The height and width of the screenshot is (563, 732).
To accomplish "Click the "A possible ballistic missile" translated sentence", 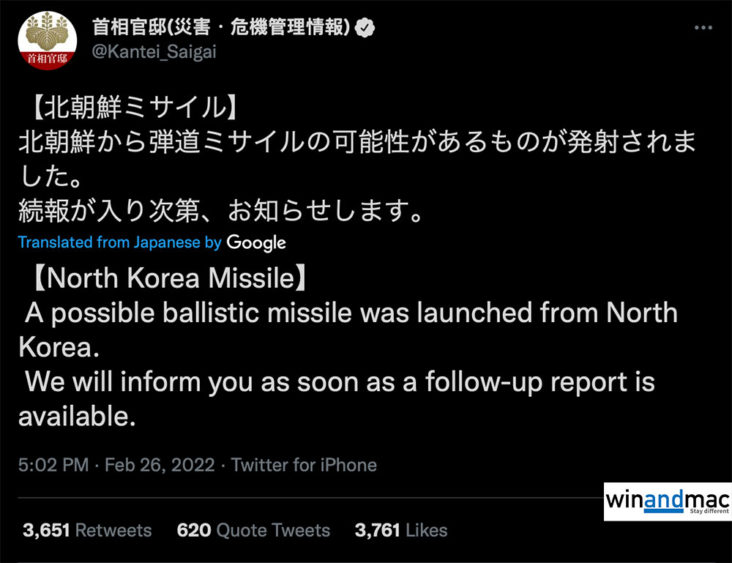I will point(350,312).
